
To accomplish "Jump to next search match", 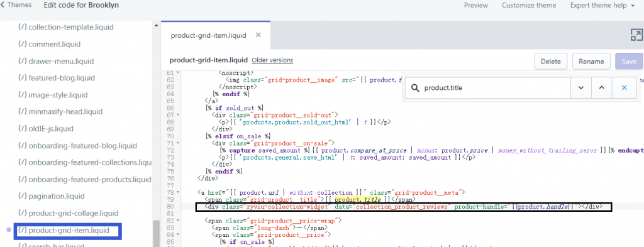I will coord(580,88).
